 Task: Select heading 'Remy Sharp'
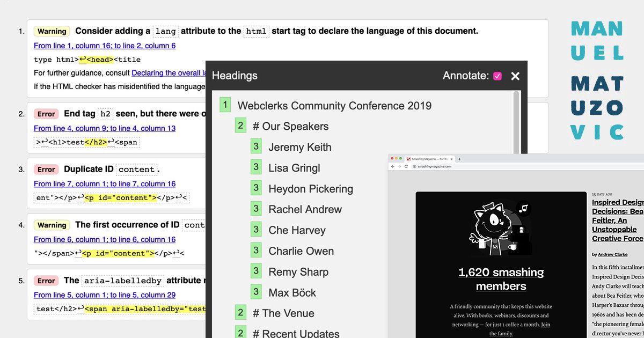pyautogui.click(x=298, y=272)
